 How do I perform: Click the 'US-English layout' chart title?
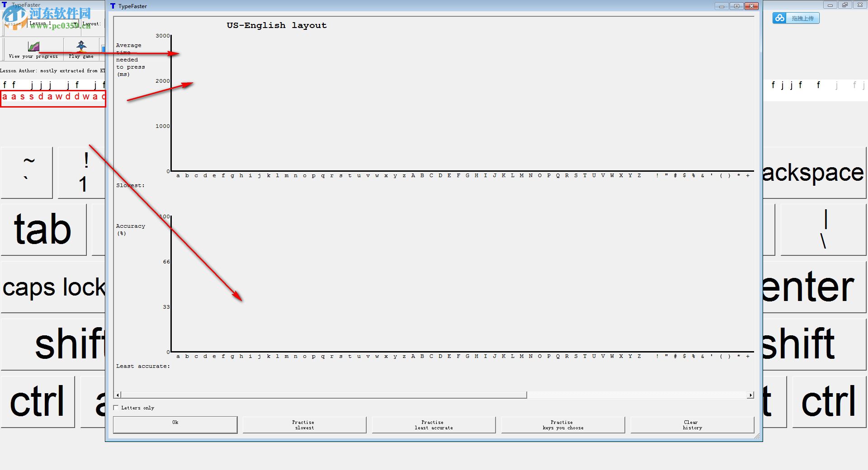point(277,25)
